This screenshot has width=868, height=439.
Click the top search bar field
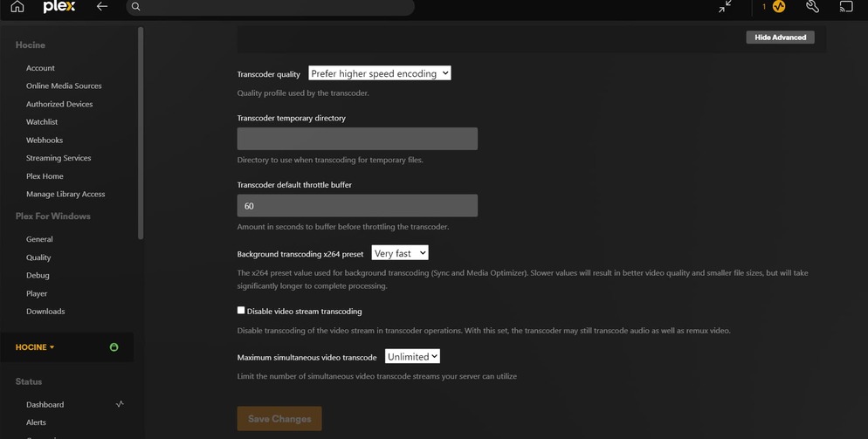tap(270, 7)
